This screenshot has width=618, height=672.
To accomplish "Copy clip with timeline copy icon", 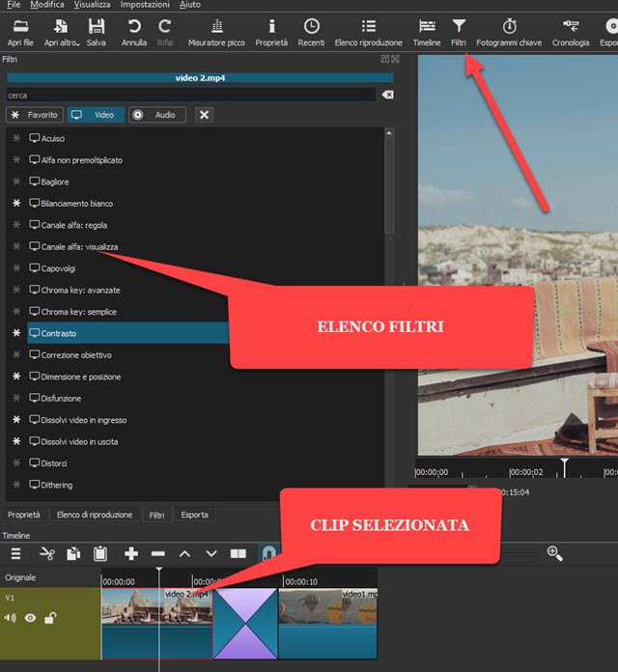I will tap(73, 553).
